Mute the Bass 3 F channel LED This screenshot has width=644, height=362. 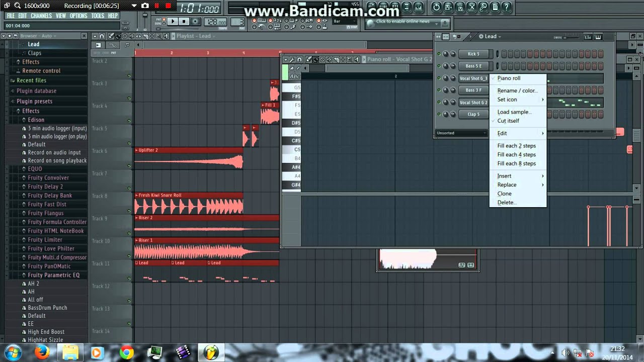point(439,90)
